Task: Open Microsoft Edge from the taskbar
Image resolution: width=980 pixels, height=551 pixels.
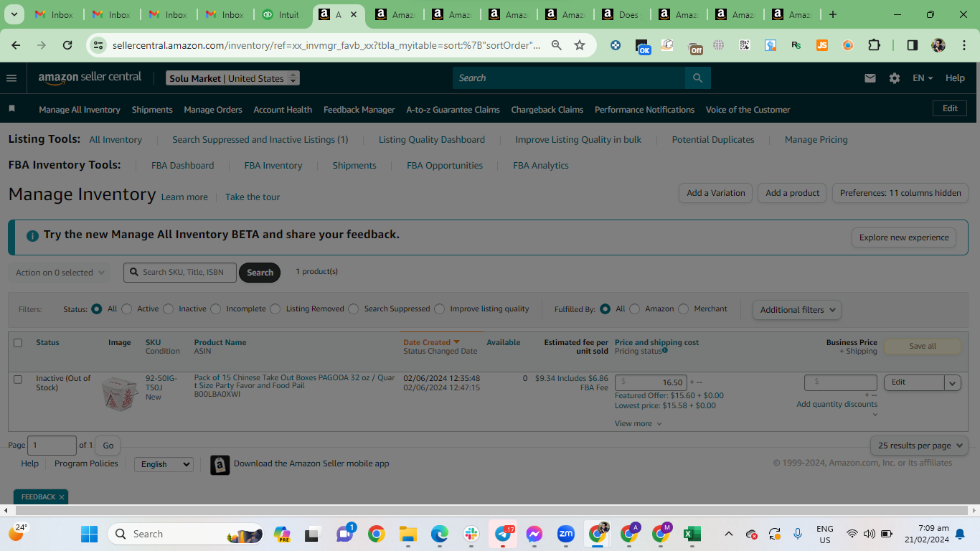Action: (440, 534)
